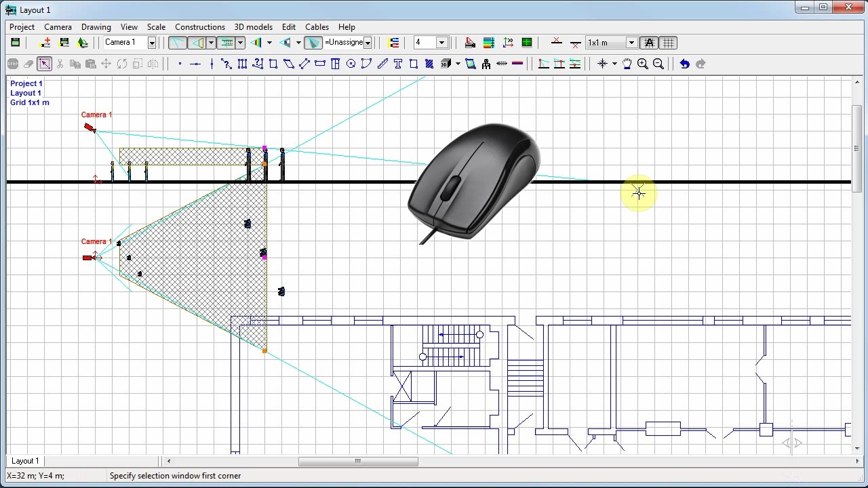
Task: Click the 3D axes view icon
Action: (x=508, y=42)
